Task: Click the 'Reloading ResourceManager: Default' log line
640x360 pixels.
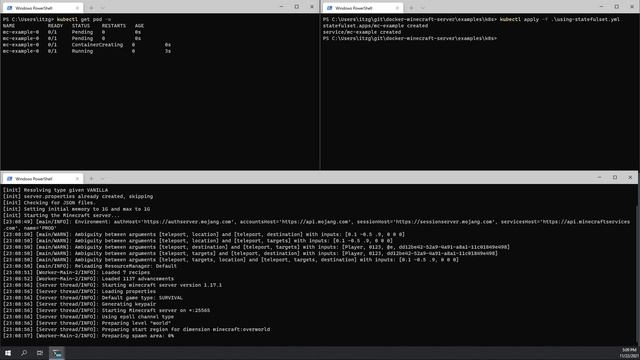Action: point(90,266)
